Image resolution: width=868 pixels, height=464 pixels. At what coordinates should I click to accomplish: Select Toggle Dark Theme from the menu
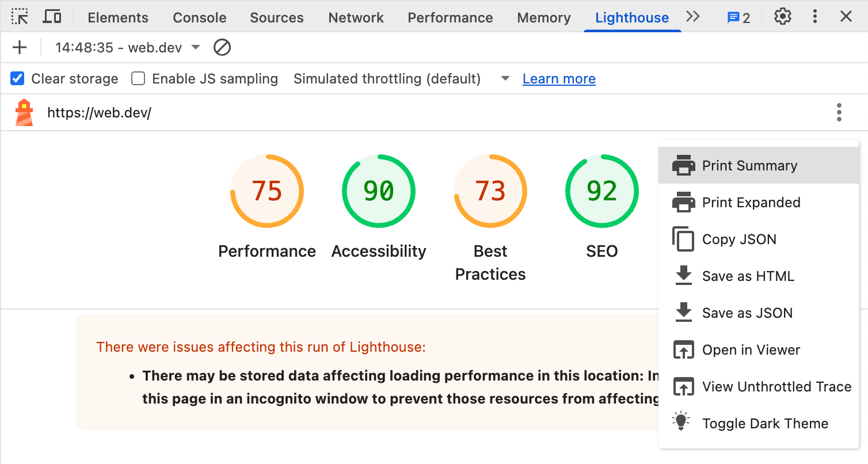pos(765,423)
